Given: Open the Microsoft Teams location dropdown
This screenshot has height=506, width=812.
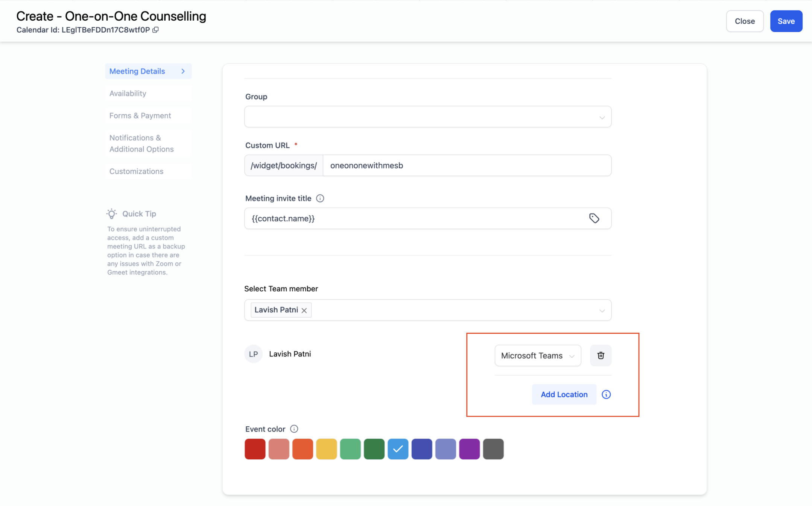Looking at the screenshot, I should point(537,356).
